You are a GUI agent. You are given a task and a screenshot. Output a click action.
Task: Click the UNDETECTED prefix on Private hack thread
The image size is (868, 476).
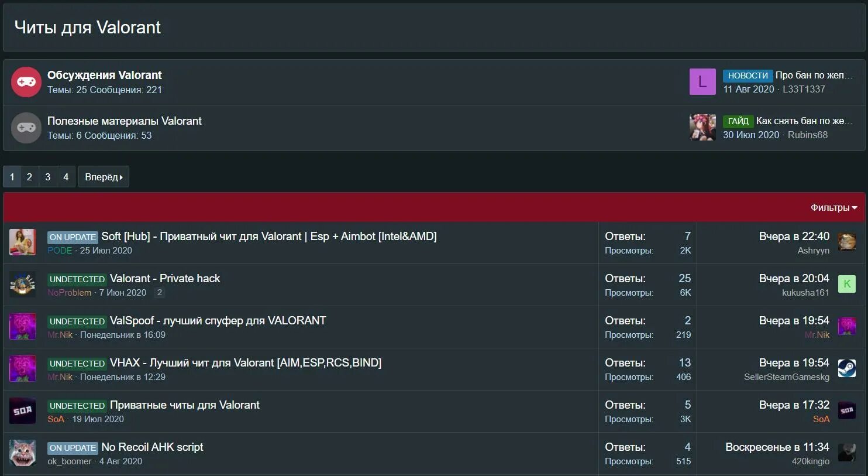click(x=77, y=279)
